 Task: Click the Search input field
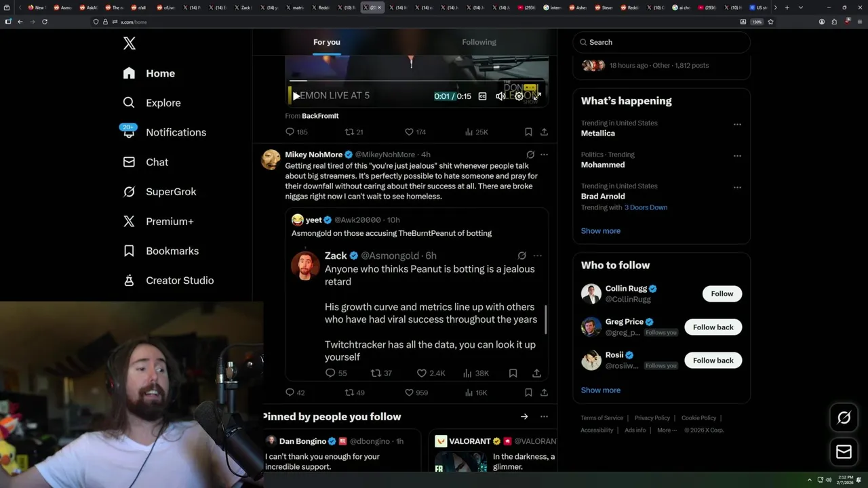click(661, 42)
